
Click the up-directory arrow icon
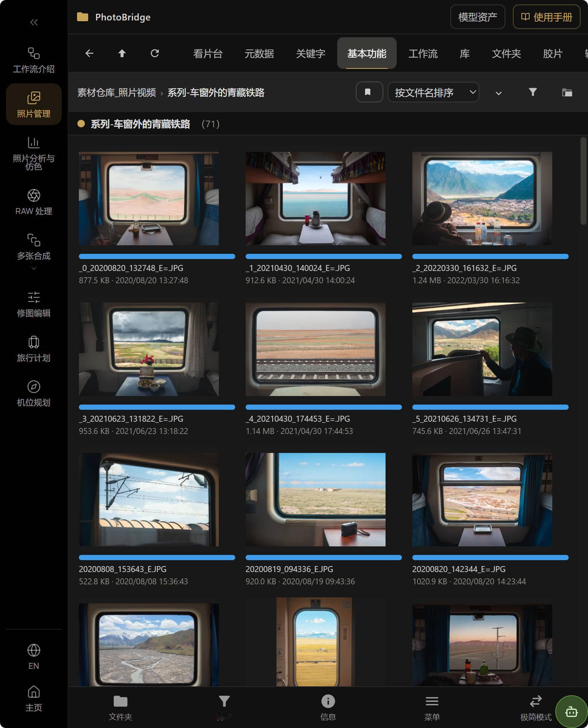tap(122, 53)
